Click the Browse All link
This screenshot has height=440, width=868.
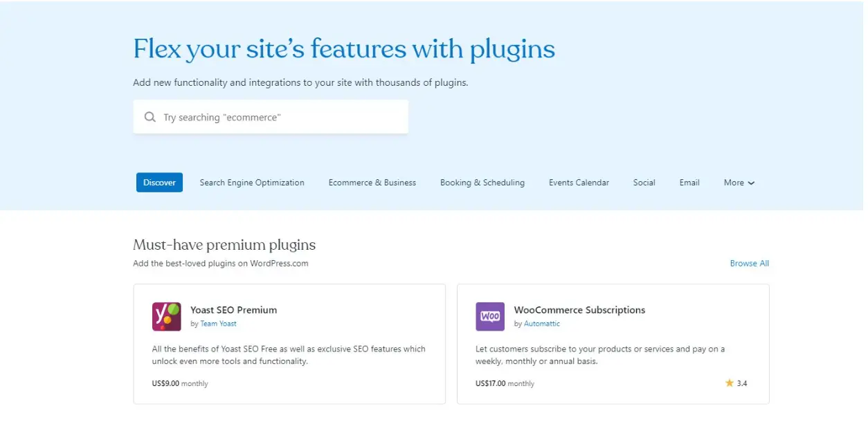750,263
